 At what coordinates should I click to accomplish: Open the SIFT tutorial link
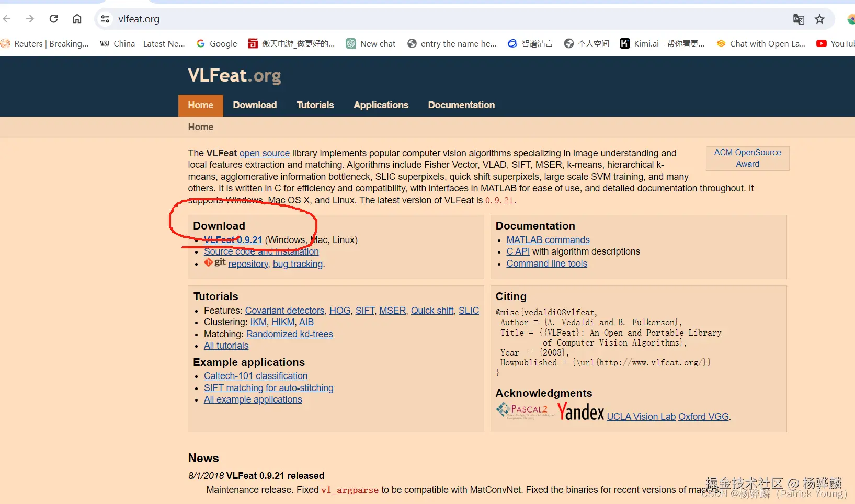(365, 311)
